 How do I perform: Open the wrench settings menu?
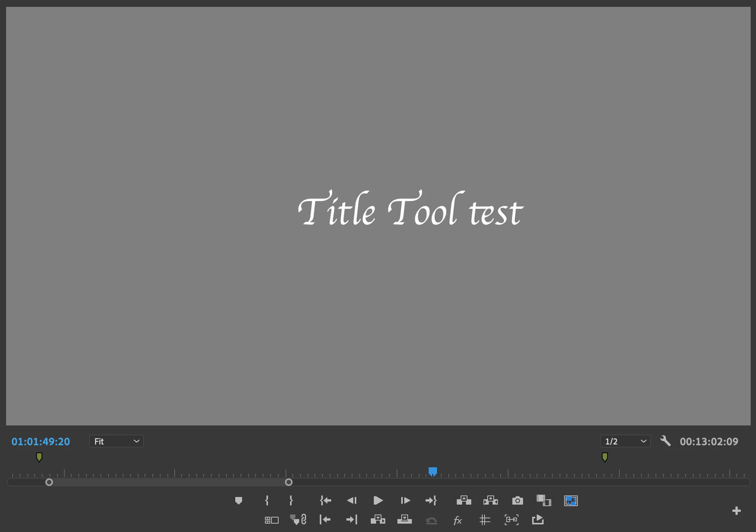(x=665, y=441)
